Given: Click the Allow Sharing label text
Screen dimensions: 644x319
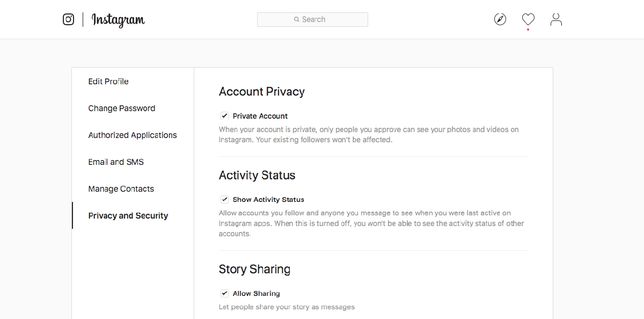Looking at the screenshot, I should pyautogui.click(x=256, y=293).
